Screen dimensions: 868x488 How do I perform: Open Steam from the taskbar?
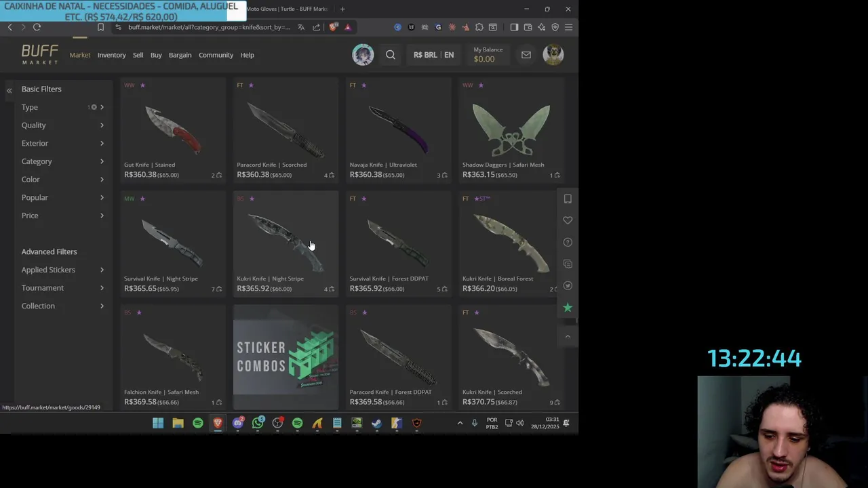[376, 423]
